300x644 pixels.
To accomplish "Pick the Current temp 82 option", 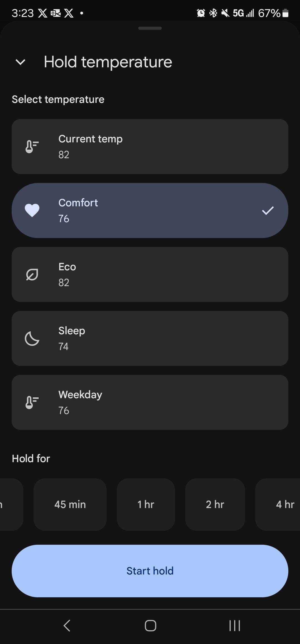I will click(x=150, y=147).
